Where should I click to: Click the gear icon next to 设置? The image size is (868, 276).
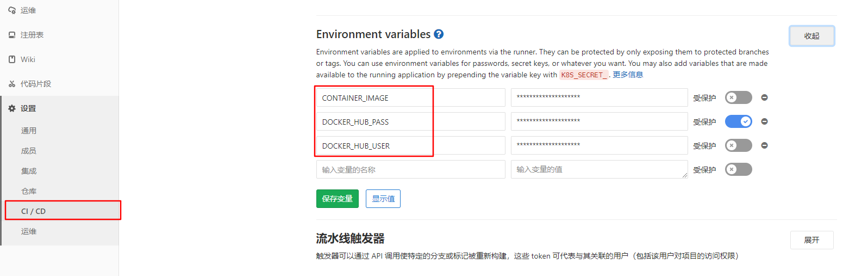click(x=12, y=108)
